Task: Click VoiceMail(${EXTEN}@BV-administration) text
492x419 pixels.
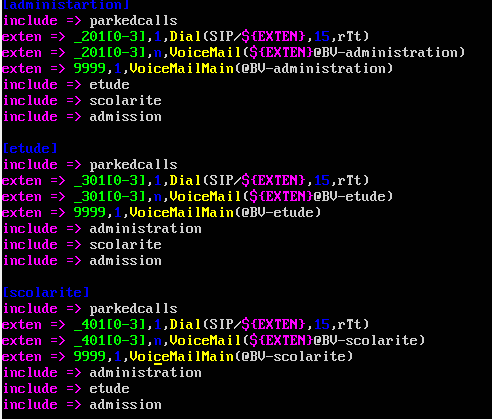Action: tap(317, 52)
